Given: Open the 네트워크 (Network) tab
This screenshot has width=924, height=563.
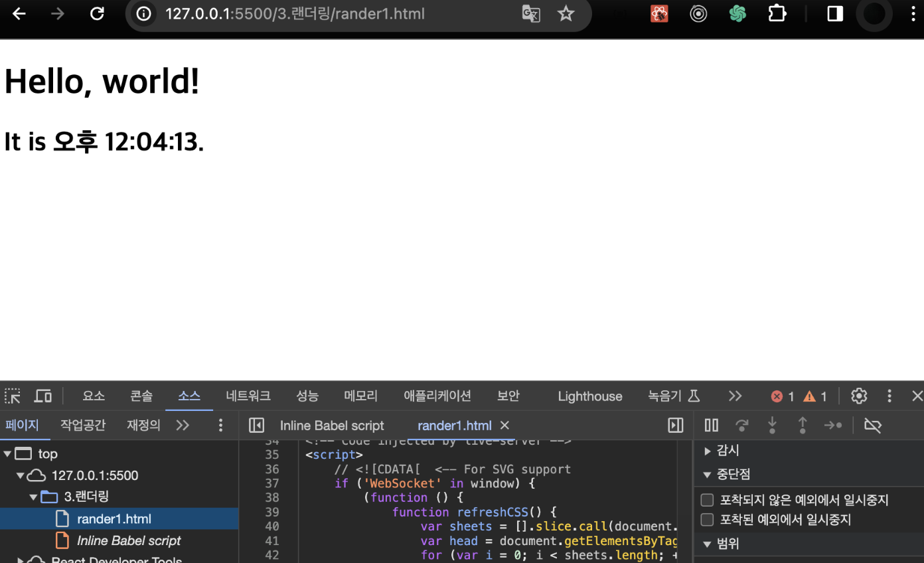Looking at the screenshot, I should [x=248, y=396].
